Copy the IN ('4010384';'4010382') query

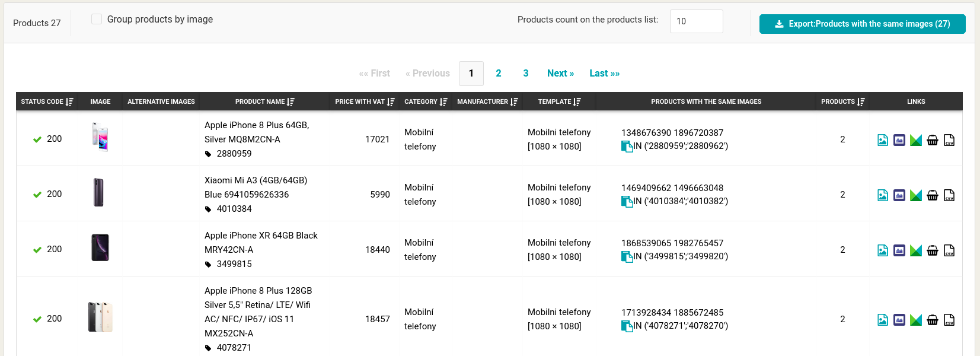627,201
